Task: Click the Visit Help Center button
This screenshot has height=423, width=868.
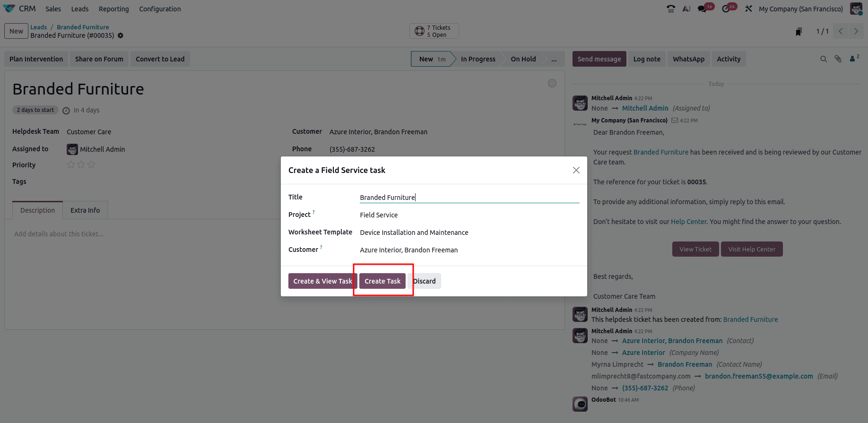Action: (752, 249)
